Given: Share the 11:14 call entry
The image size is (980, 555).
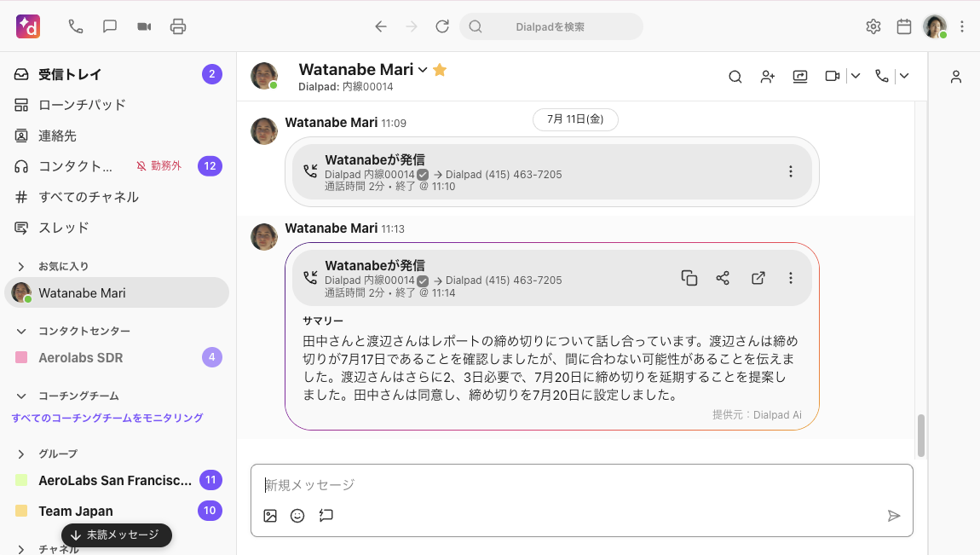Looking at the screenshot, I should [723, 278].
